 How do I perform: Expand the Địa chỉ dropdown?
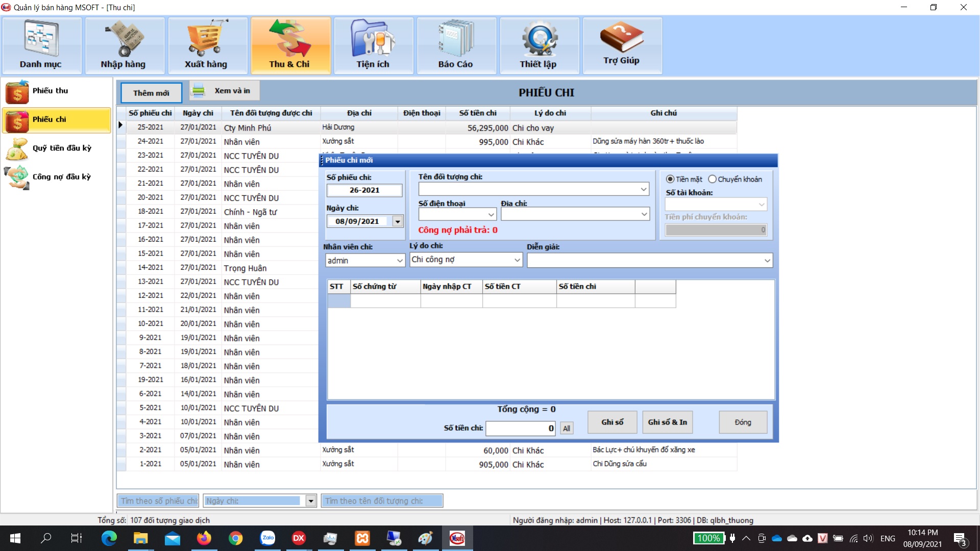click(644, 214)
